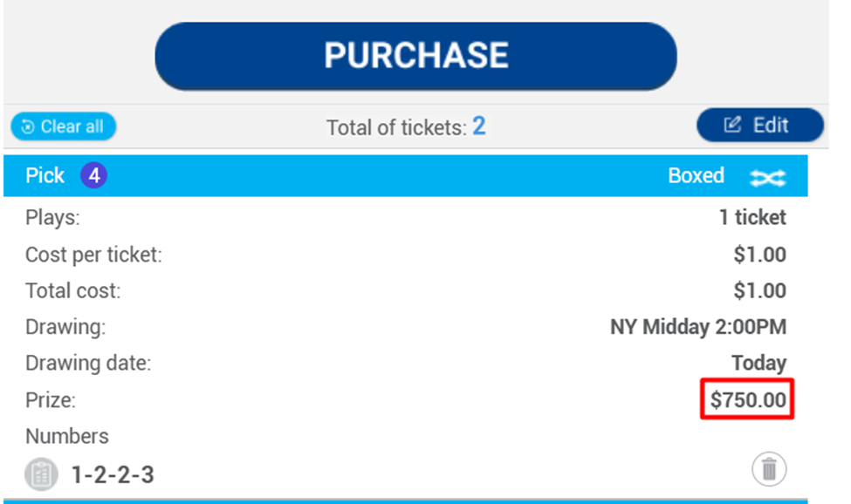Click the Total cost $1.00 amount
The height and width of the screenshot is (504, 851).
click(x=759, y=290)
